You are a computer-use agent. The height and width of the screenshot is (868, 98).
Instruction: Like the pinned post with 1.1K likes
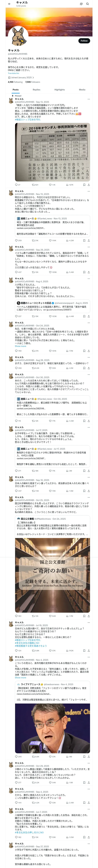(x=51, y=185)
